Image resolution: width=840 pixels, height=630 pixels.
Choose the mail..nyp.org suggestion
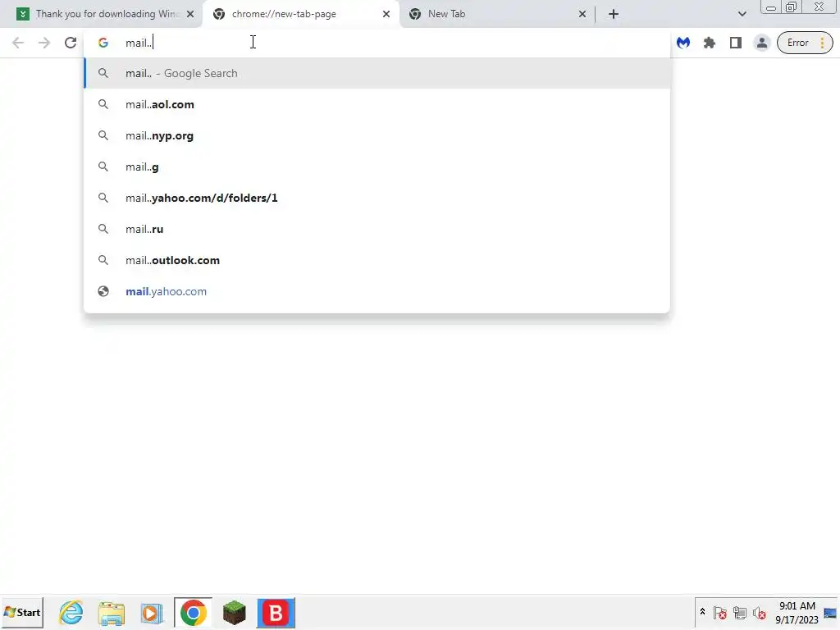pos(377,135)
